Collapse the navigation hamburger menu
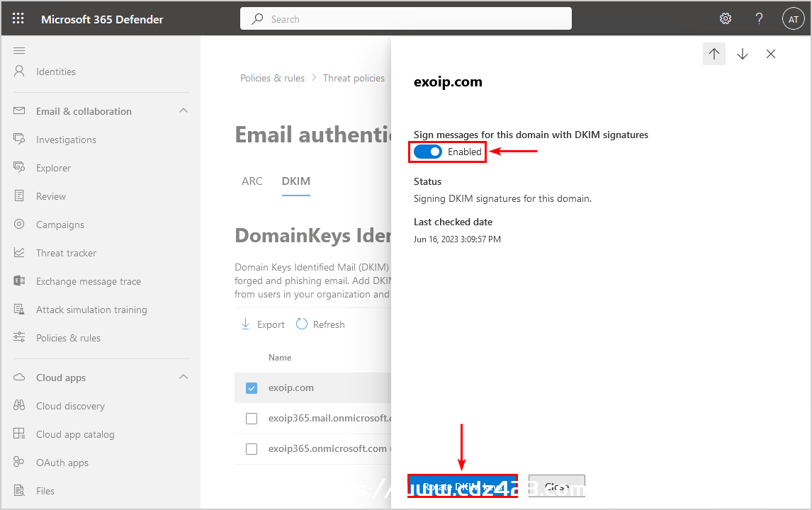The image size is (812, 510). [19, 50]
